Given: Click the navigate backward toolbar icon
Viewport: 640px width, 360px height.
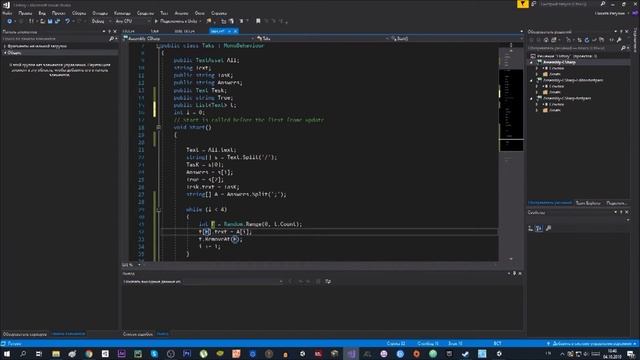Looking at the screenshot, I should (9, 21).
